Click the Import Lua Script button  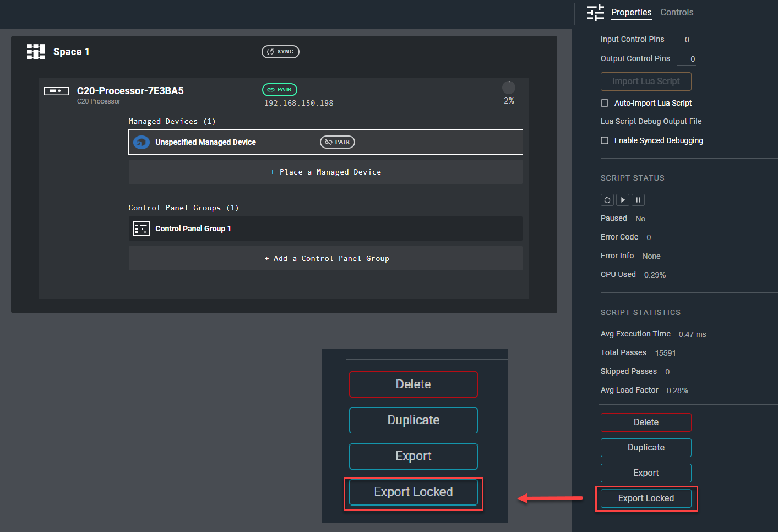646,82
